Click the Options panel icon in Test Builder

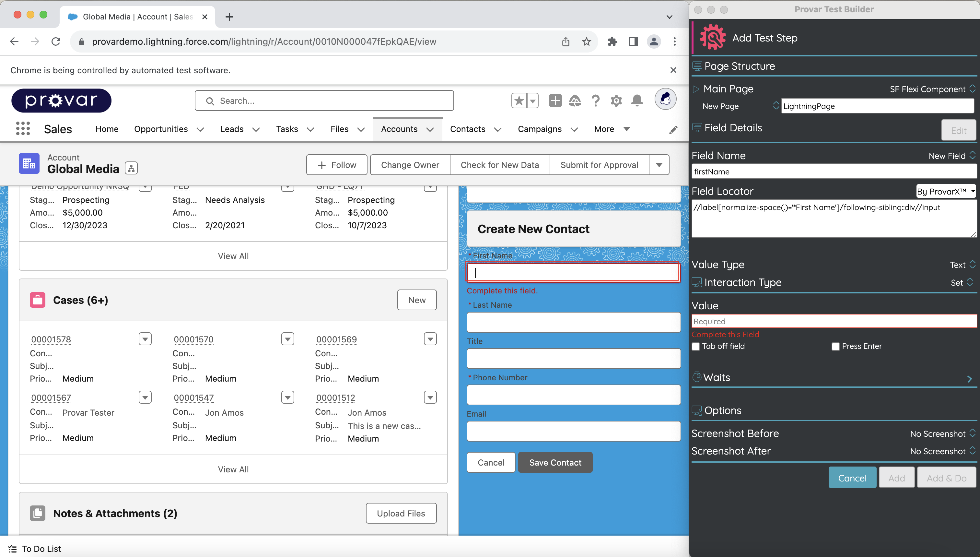click(697, 410)
